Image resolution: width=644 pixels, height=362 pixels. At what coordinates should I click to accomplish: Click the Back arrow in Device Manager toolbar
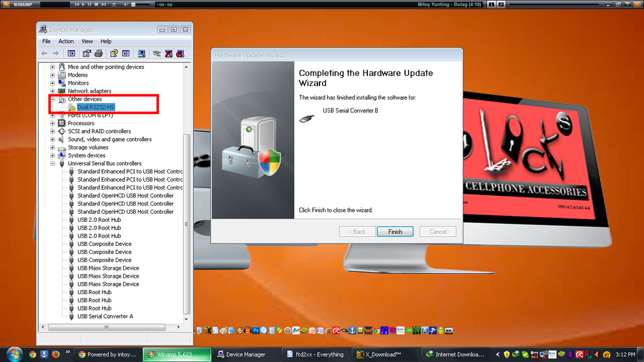(x=45, y=53)
